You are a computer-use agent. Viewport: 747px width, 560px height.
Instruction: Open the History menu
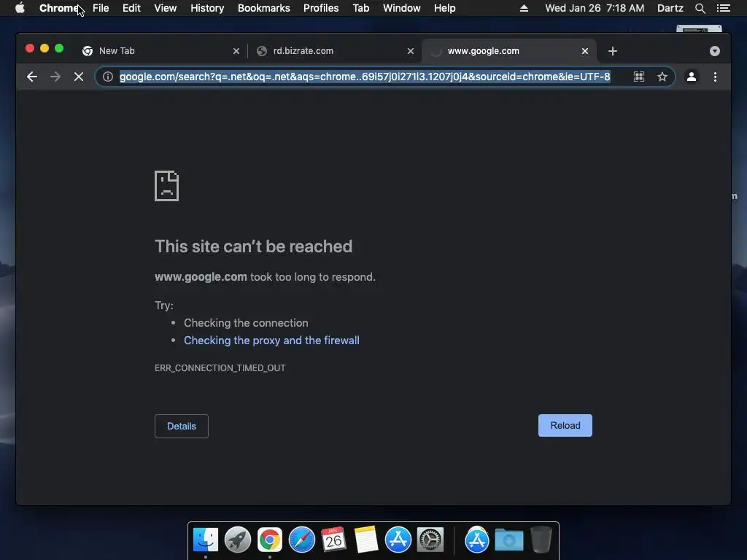pos(207,8)
